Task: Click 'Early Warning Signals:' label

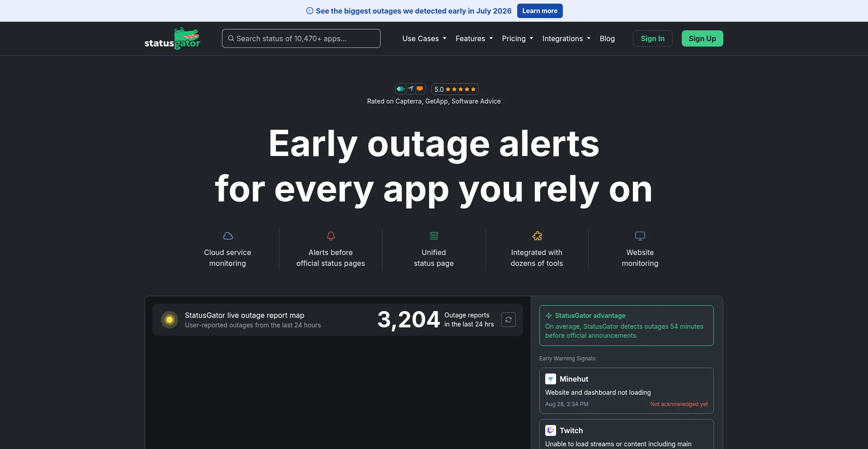Action: 568,359
